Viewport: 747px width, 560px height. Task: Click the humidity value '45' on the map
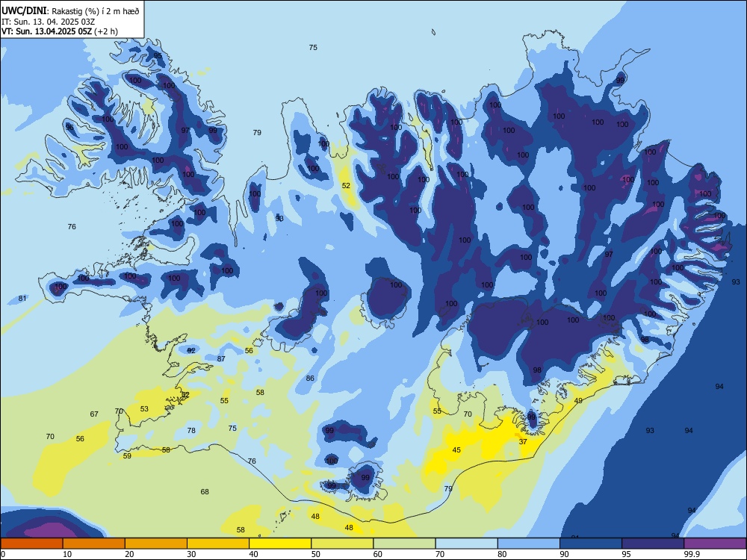click(456, 449)
